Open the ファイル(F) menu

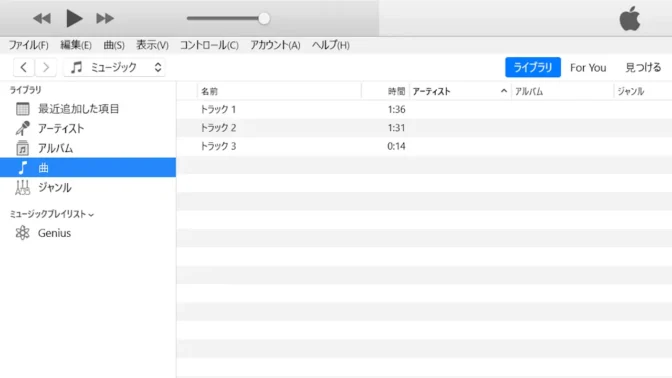tap(28, 45)
